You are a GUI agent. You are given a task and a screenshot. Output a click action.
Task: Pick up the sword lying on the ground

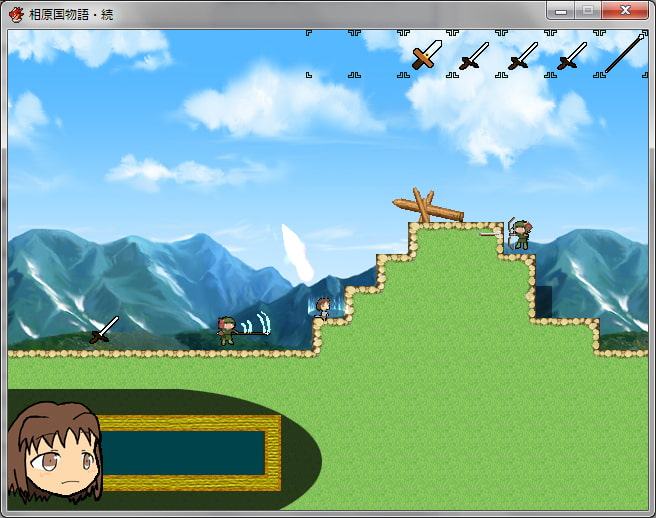tap(104, 330)
